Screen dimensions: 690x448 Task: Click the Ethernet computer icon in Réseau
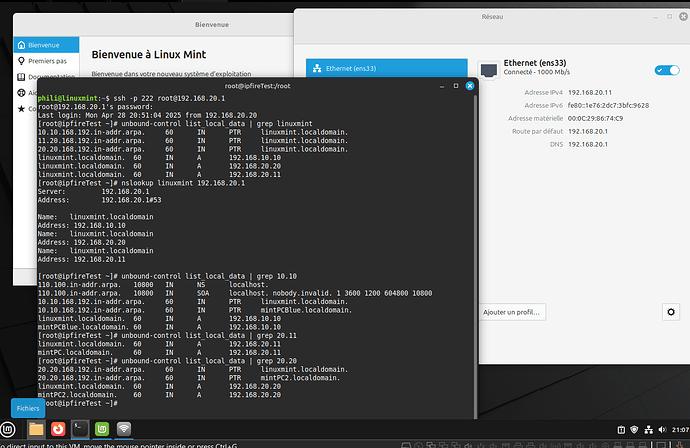click(489, 70)
